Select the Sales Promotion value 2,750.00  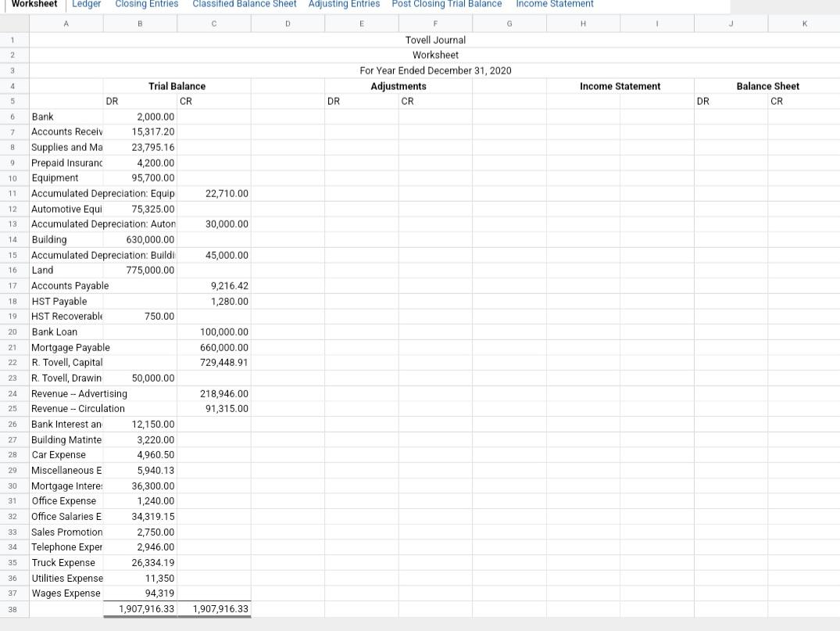[141, 532]
